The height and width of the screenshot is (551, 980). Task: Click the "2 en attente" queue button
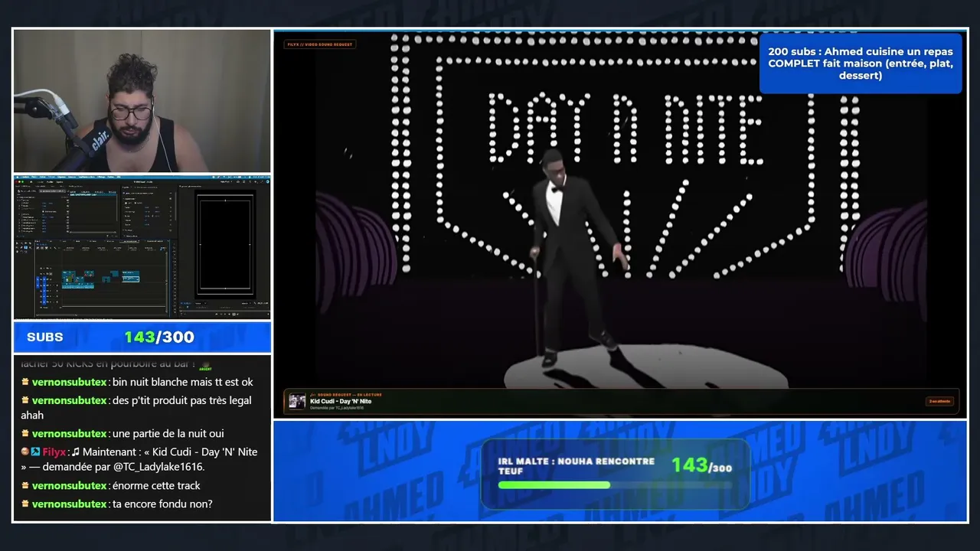coord(939,401)
